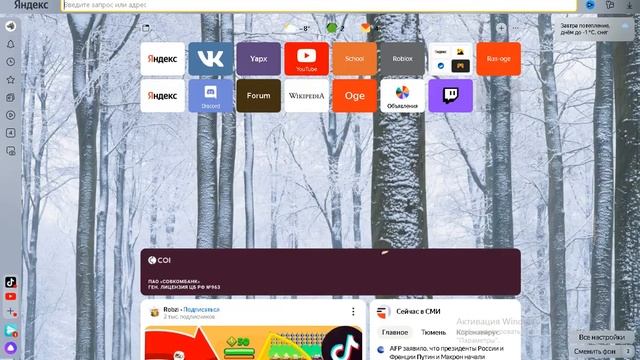Click Все настройки button
The image size is (640, 360).
coord(602,338)
